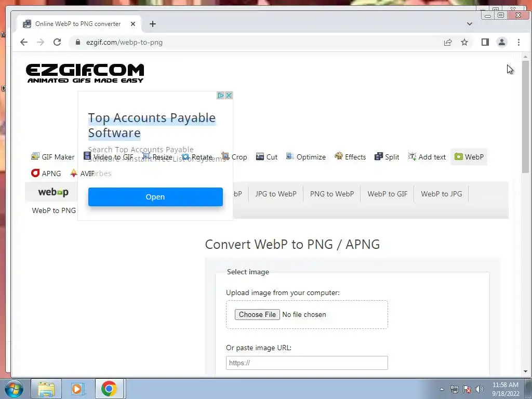The width and height of the screenshot is (532, 399).
Task: Open the media player from the taskbar
Action: pos(78,389)
